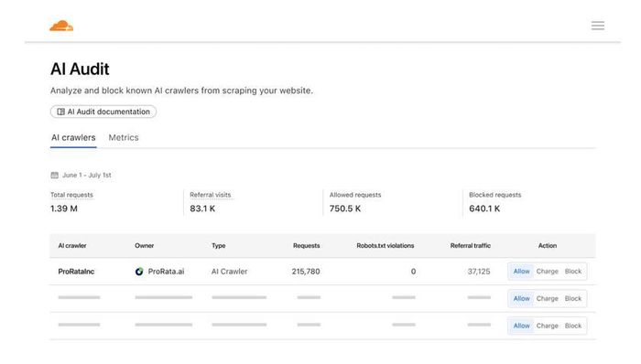Click the Referral traffic column header

coord(471,246)
